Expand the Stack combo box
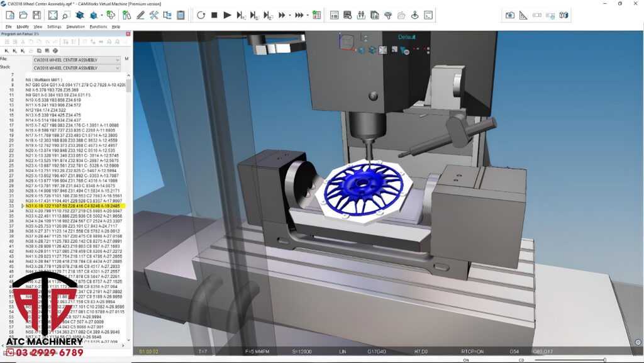 (x=117, y=67)
